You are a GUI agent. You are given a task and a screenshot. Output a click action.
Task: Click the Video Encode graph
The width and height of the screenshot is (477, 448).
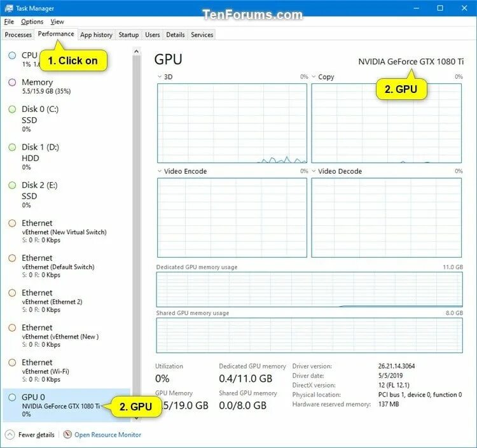(232, 218)
